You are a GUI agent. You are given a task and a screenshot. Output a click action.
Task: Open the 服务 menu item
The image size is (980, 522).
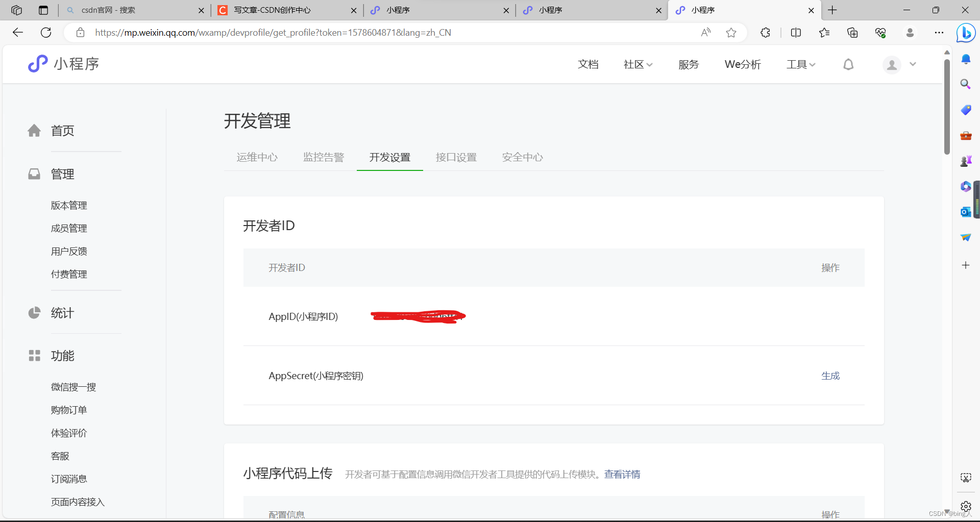point(689,64)
